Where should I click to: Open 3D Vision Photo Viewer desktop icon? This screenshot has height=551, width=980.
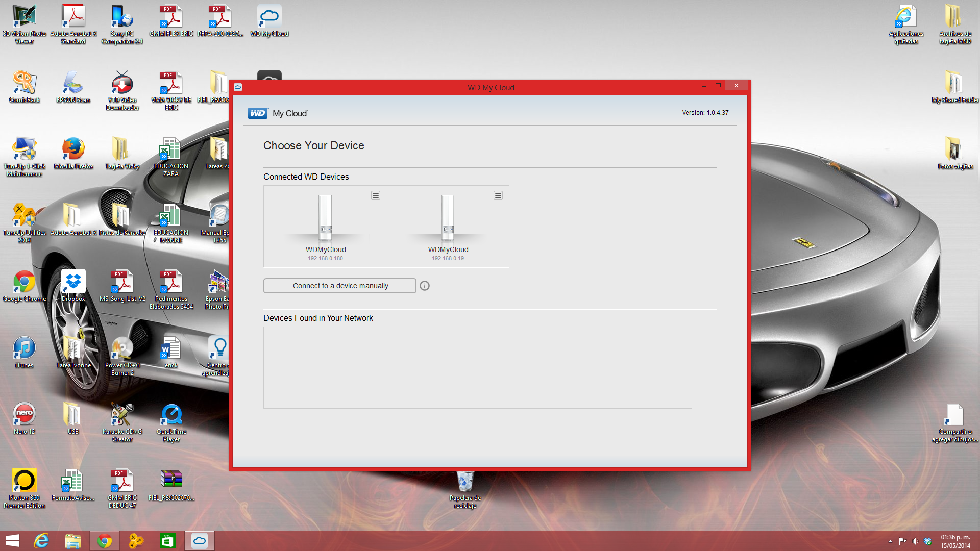coord(24,24)
